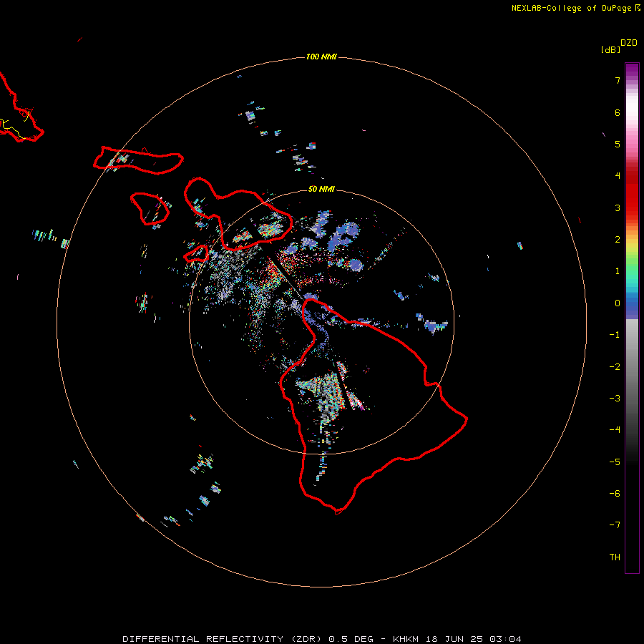The width and height of the screenshot is (644, 644).
Task: Click the 1 value on color scale
Action: tap(618, 271)
